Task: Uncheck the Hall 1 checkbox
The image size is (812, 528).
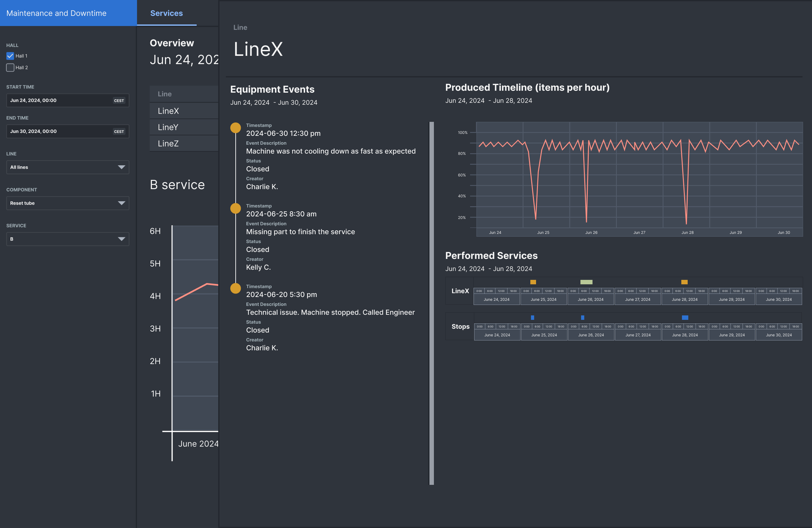Action: pos(10,56)
